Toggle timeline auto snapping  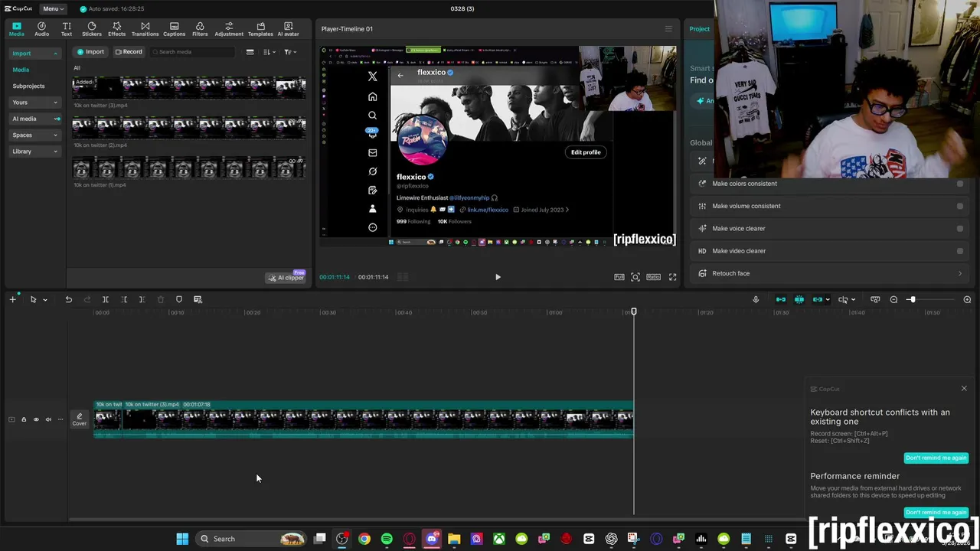tap(799, 299)
